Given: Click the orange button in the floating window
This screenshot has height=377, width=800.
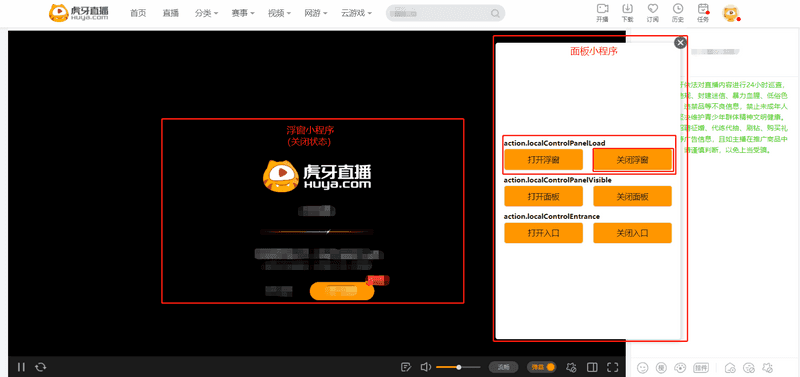Looking at the screenshot, I should pyautogui.click(x=342, y=291).
